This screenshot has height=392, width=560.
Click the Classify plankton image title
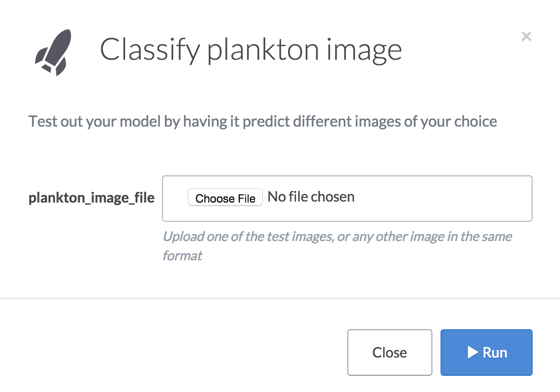(252, 49)
